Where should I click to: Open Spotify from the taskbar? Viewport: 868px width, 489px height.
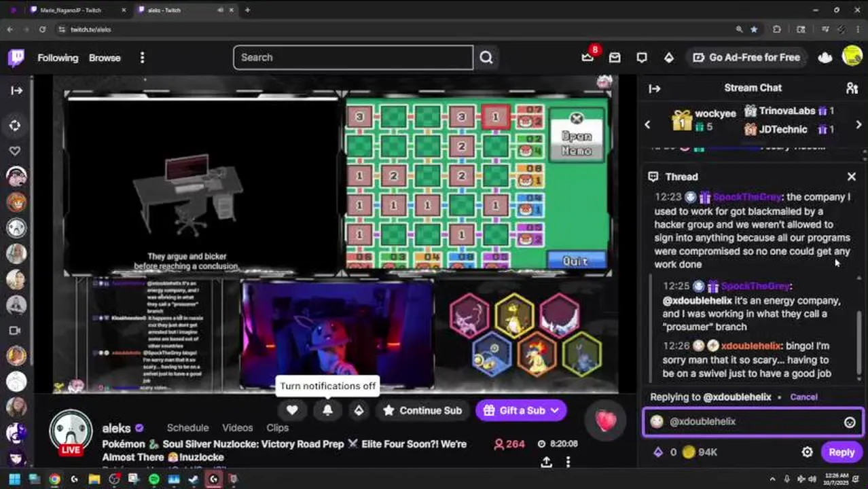tap(154, 479)
